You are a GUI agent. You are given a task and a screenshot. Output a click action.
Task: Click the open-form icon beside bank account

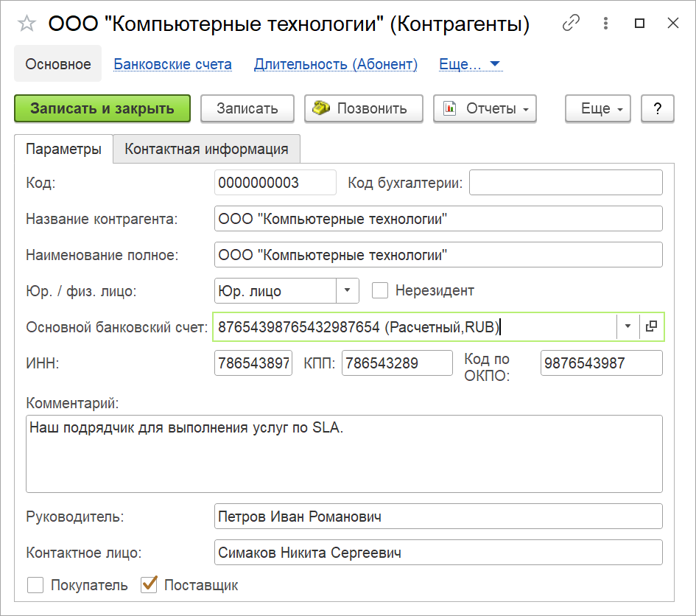point(651,327)
